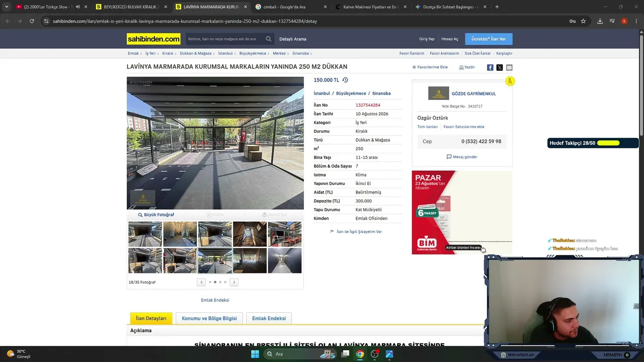Open the media control icon in Chrome toolbar
Viewport: 644px width, 362px height.
click(612, 21)
